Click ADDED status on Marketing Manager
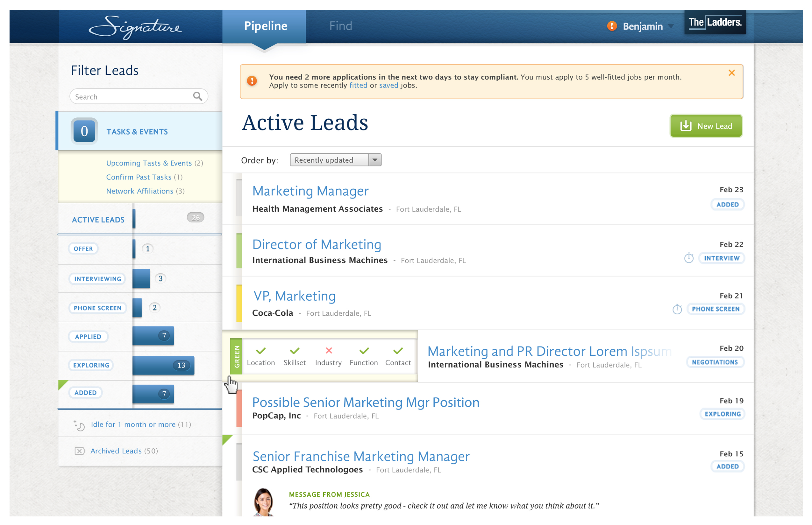Image resolution: width=812 pixels, height=525 pixels. coord(727,205)
